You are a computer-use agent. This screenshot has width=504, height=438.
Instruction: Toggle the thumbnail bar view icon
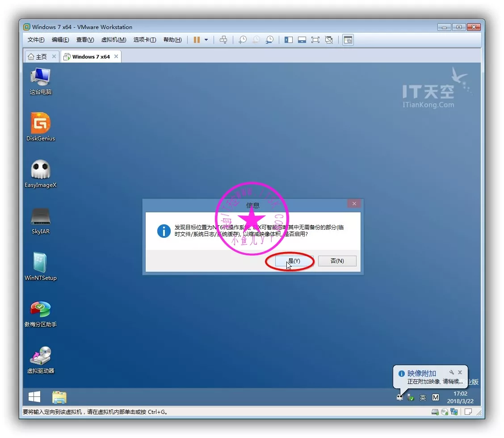pos(302,40)
